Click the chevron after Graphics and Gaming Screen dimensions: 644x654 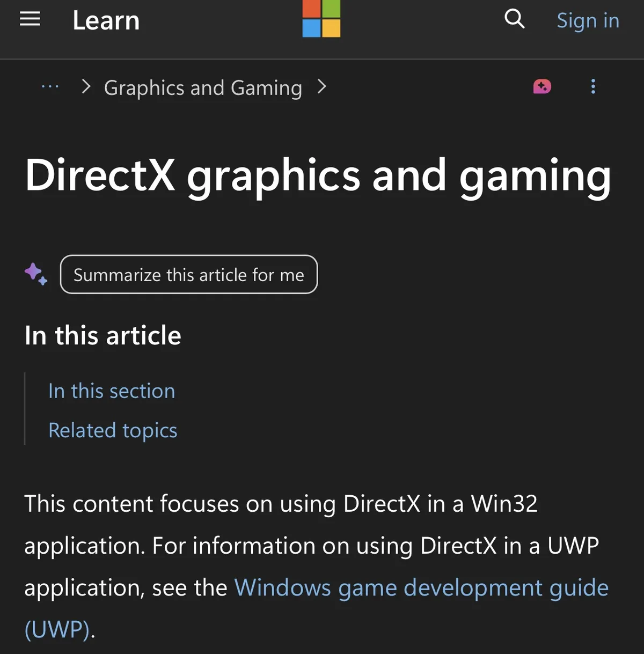(321, 86)
